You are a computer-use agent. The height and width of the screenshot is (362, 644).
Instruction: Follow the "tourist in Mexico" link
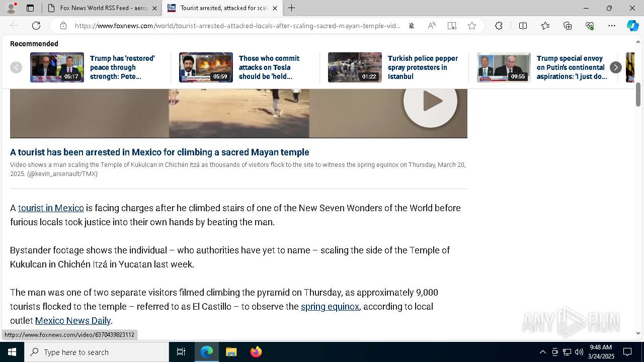[51, 208]
